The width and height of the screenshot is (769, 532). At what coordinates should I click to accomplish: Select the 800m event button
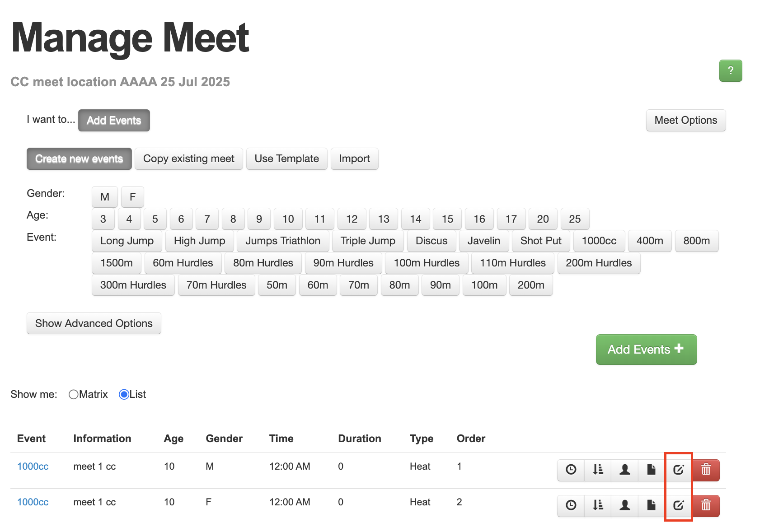pyautogui.click(x=697, y=241)
